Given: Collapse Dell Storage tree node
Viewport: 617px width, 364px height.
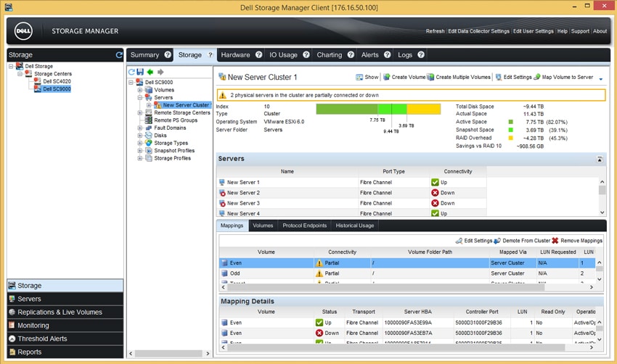Looking at the screenshot, I should coord(11,66).
